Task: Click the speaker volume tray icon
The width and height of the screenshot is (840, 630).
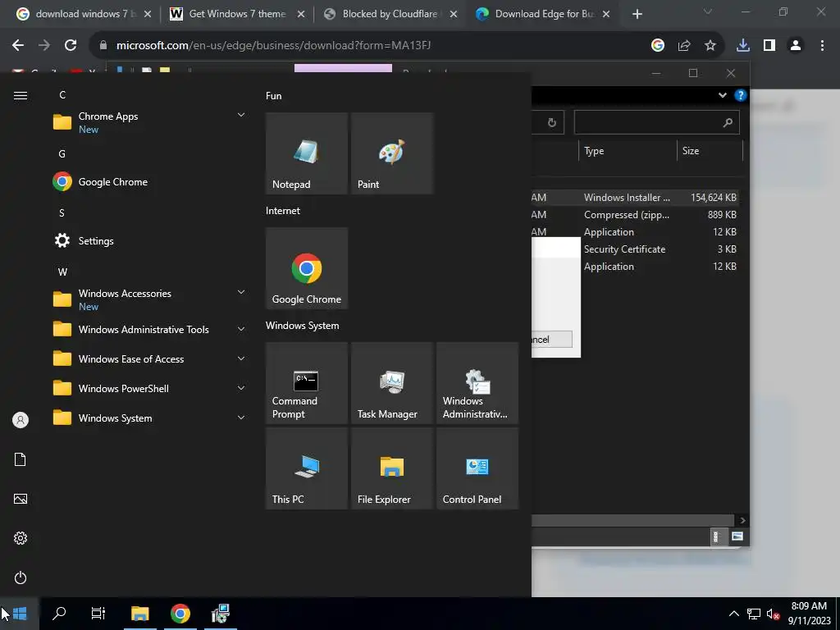Action: [773, 614]
